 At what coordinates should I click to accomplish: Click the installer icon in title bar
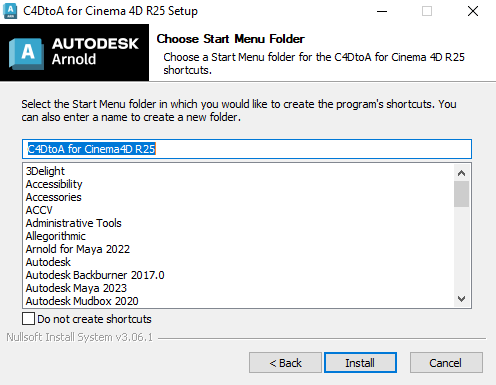click(x=10, y=11)
